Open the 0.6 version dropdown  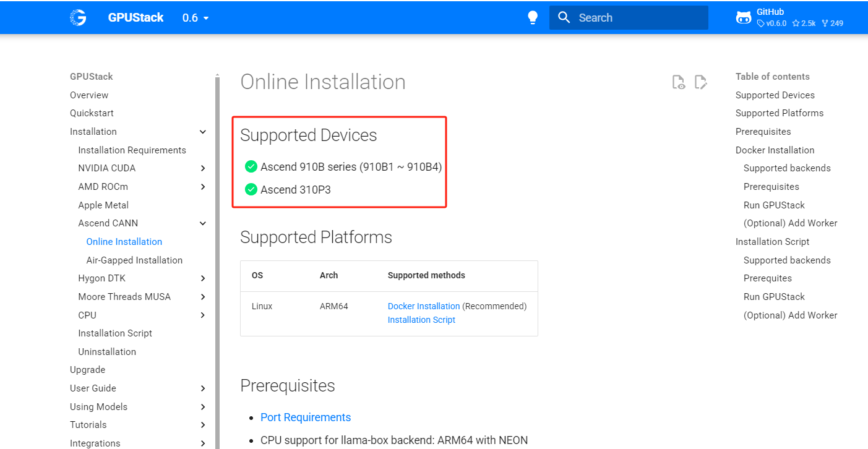(x=196, y=18)
